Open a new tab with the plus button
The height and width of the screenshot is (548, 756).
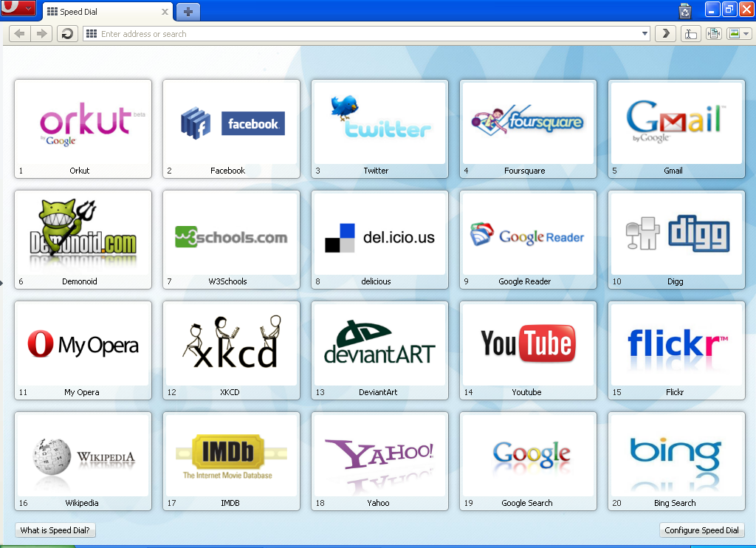click(188, 12)
